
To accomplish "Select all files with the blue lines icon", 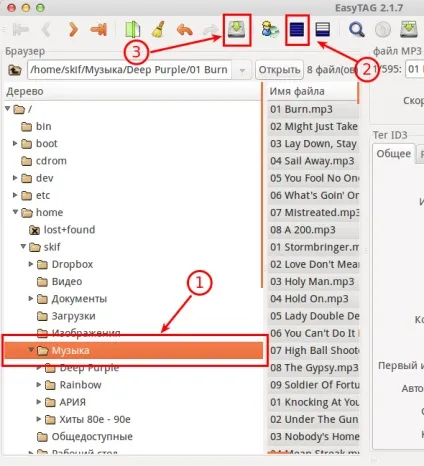I will pos(297,30).
